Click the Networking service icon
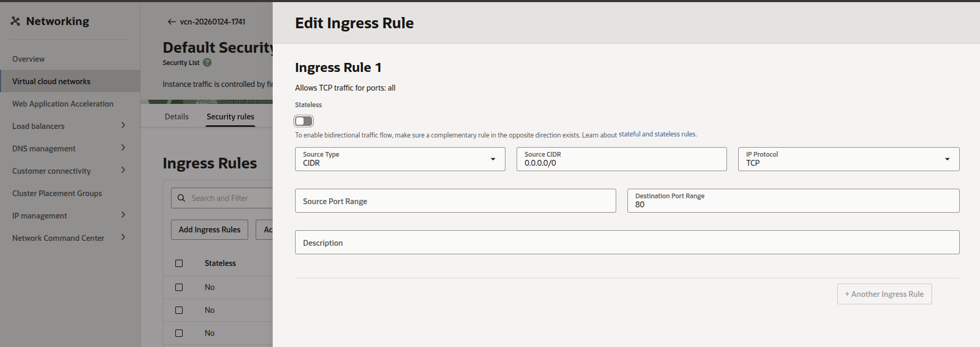Screen dimensions: 980x347 click(15, 21)
